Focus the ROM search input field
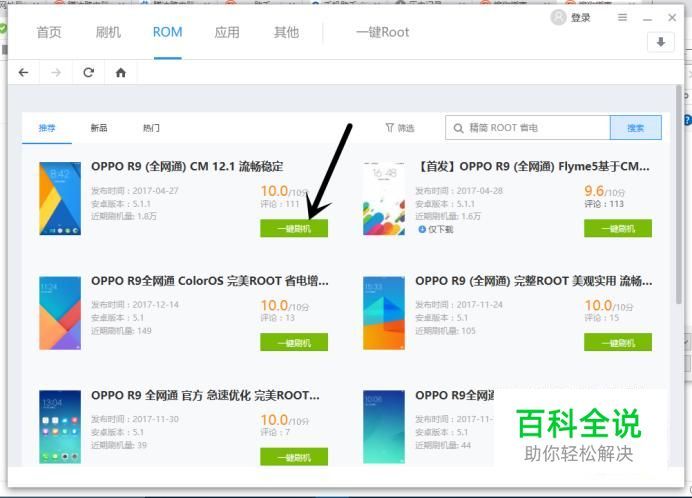This screenshot has height=498, width=692. (x=528, y=128)
